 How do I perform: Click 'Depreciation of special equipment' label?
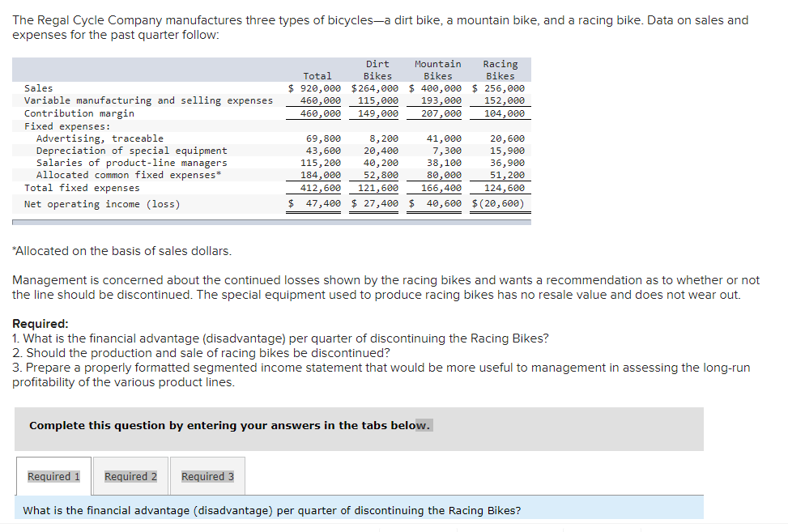132,151
